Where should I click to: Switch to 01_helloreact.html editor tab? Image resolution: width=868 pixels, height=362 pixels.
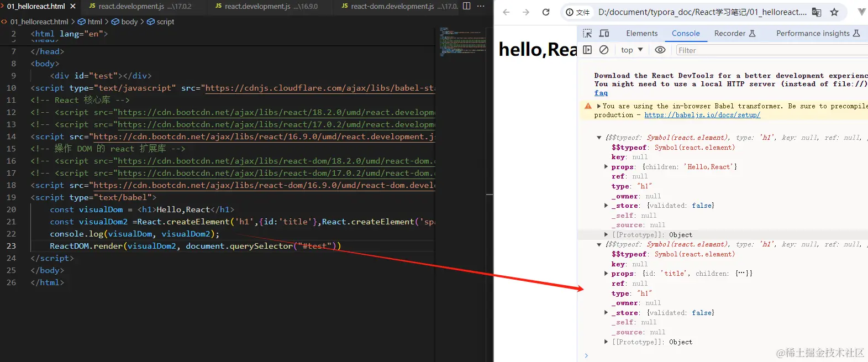(x=36, y=7)
